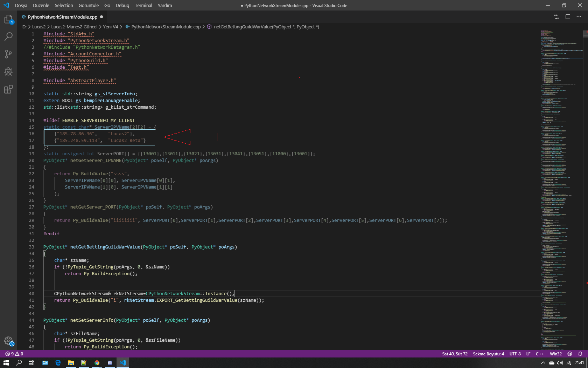Show hidden system tray icons
This screenshot has width=588, height=368.
click(543, 363)
